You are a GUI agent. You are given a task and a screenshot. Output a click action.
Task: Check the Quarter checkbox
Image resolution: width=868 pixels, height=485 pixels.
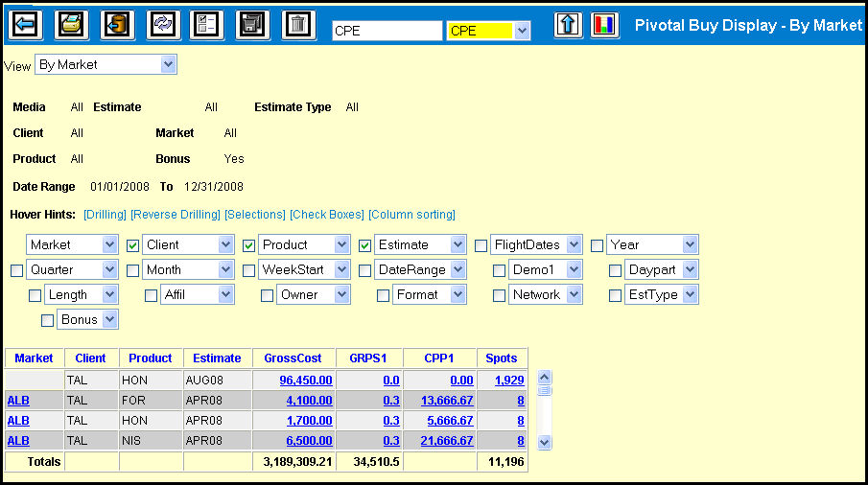(x=16, y=270)
